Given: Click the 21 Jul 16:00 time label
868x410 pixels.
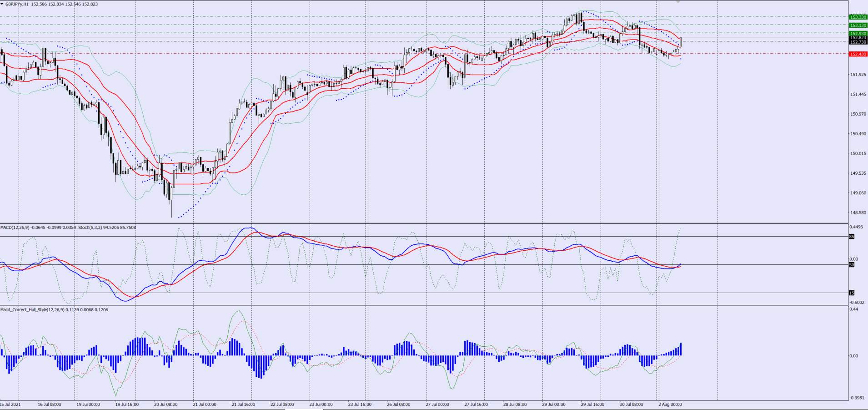Looking at the screenshot, I should pos(243,404).
